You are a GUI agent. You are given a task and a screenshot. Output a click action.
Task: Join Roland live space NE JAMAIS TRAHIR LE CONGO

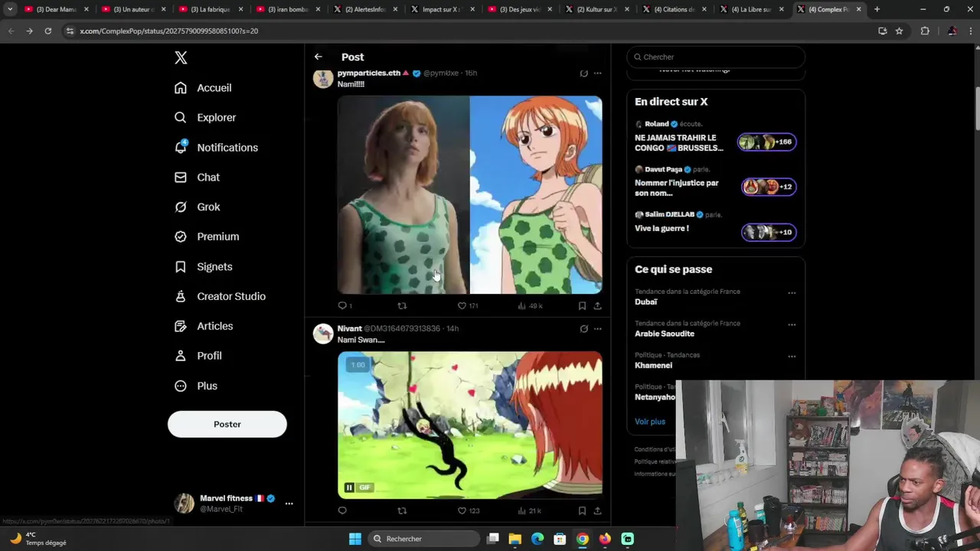715,138
